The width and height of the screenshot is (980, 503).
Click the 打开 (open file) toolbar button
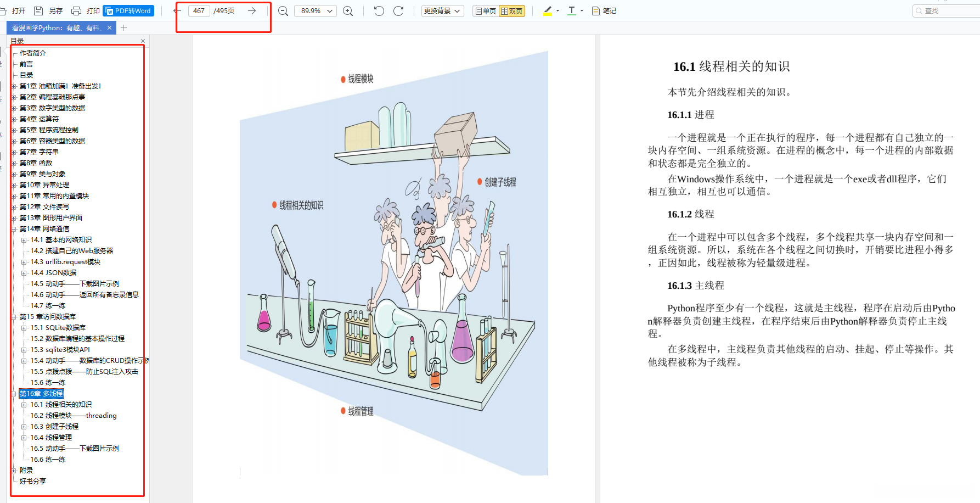[14, 11]
